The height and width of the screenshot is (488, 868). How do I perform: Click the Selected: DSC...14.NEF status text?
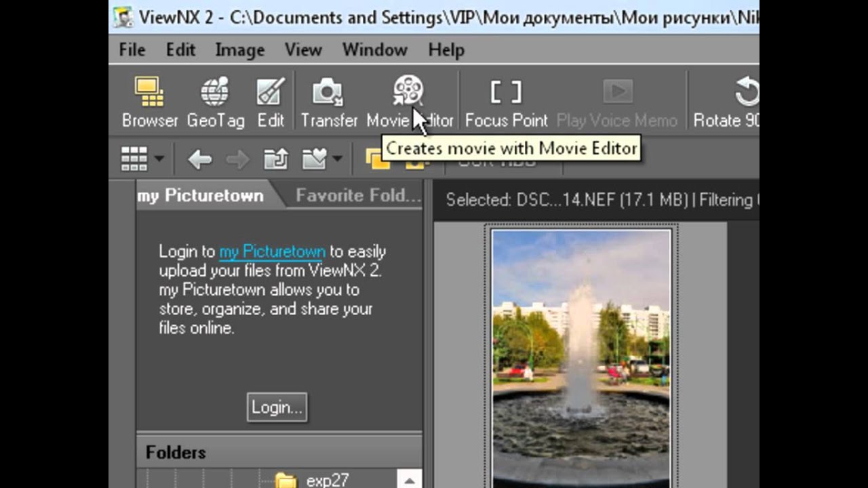pyautogui.click(x=566, y=200)
